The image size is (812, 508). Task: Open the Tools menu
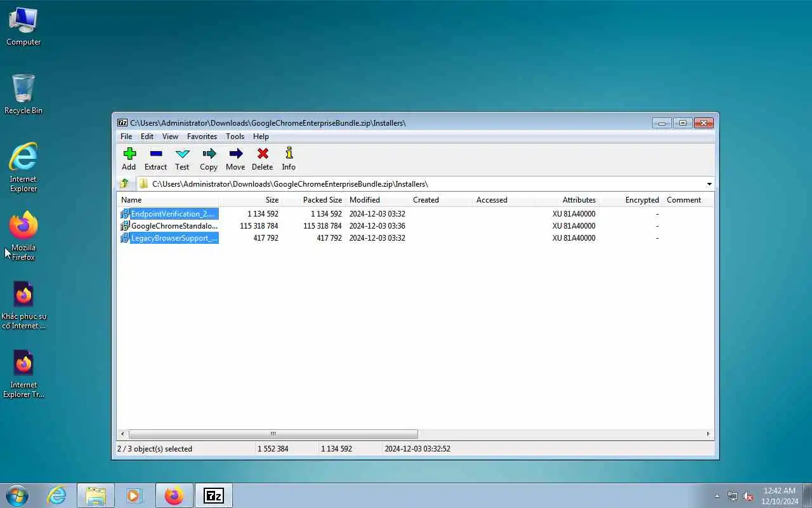tap(235, 137)
